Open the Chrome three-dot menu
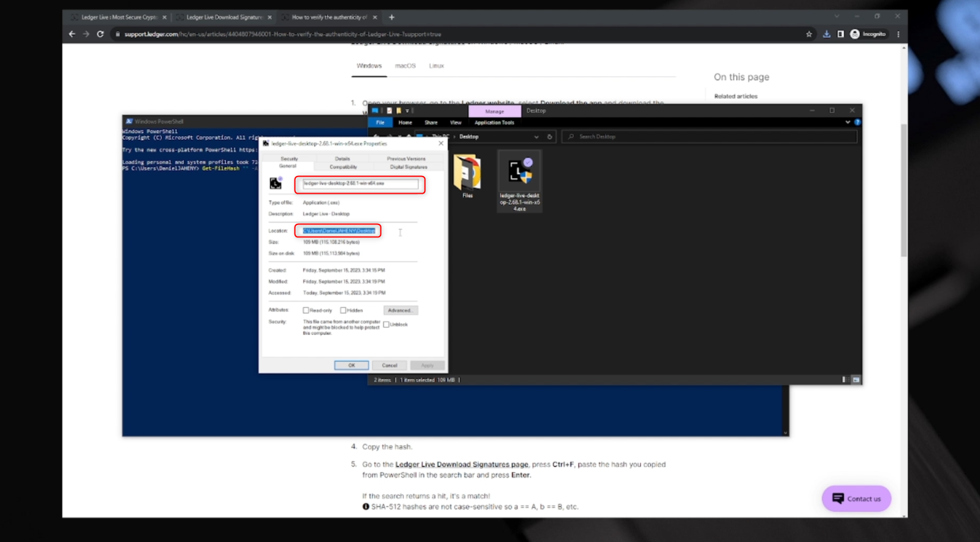980x542 pixels. coord(898,34)
